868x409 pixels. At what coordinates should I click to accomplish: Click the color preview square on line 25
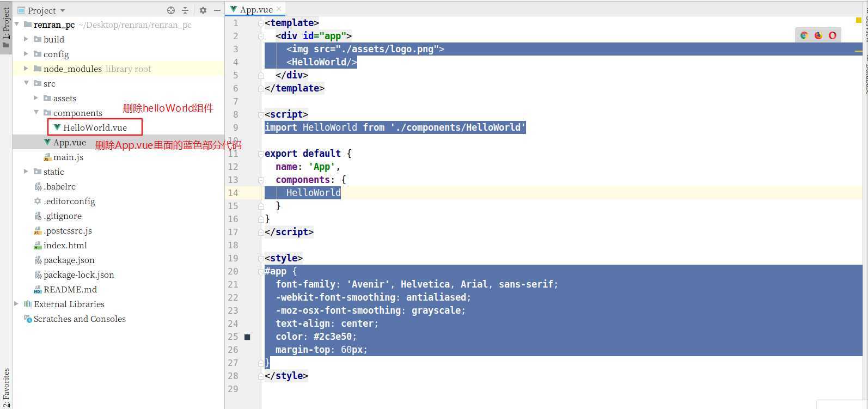tap(247, 337)
